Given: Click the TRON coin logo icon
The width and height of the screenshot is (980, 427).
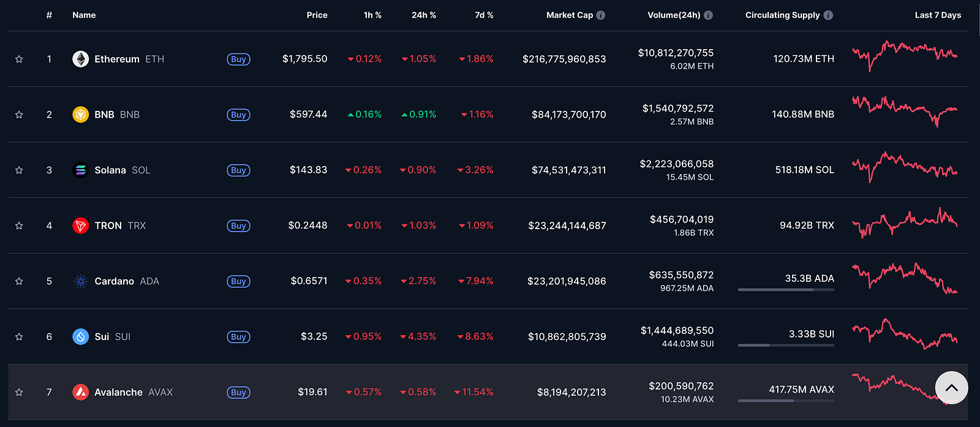Looking at the screenshot, I should (x=81, y=225).
